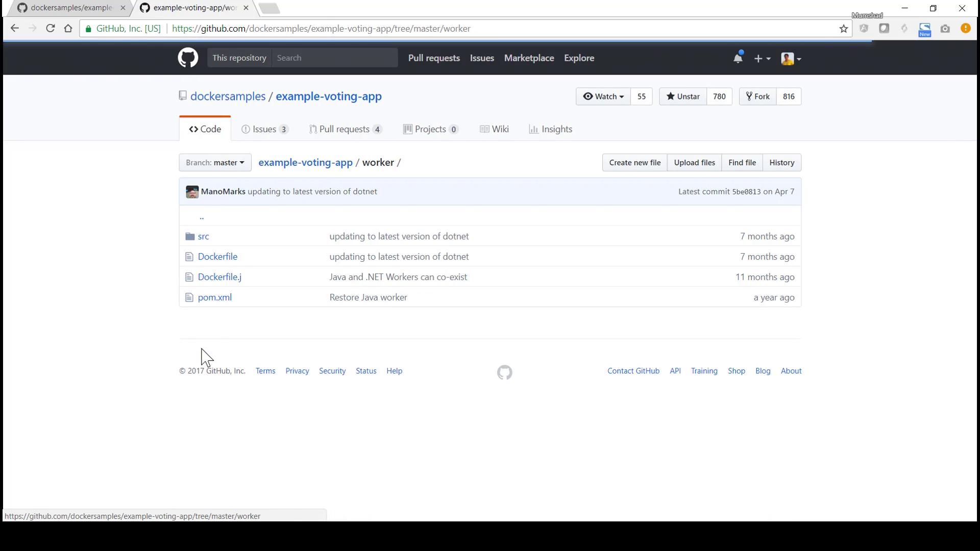Click the footer GitHub mark icon

tap(504, 372)
